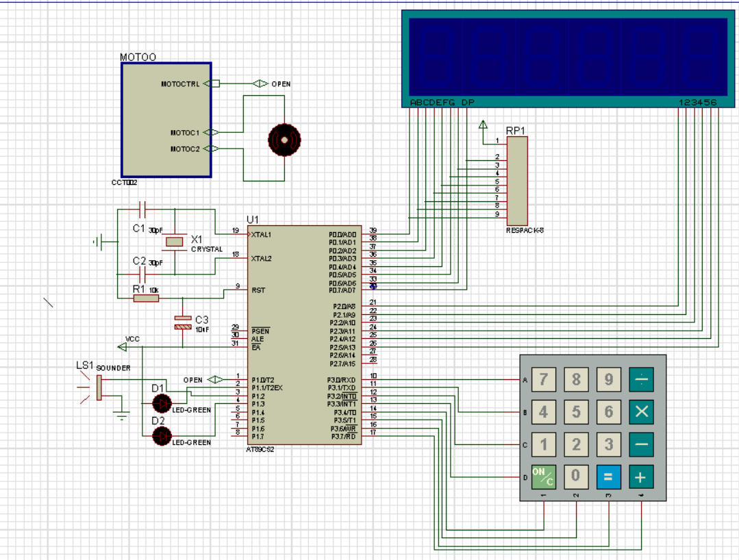
Task: Select the X1 crystal component
Action: tap(176, 241)
